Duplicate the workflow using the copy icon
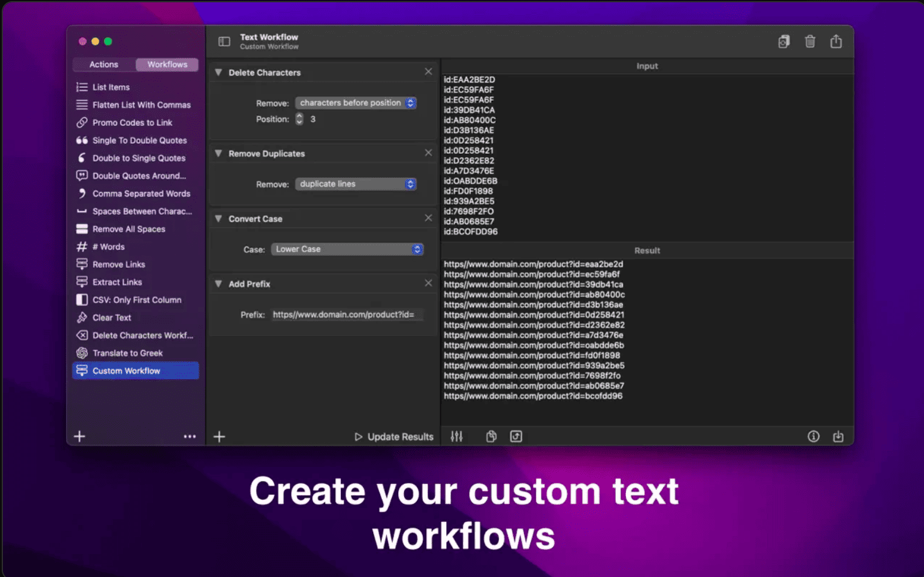 pos(784,42)
